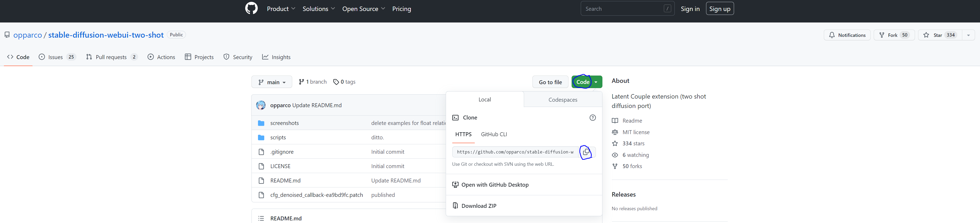Viewport: 980px width, 223px height.
Task: Select the GitHub CLI clone option
Action: (x=494, y=135)
